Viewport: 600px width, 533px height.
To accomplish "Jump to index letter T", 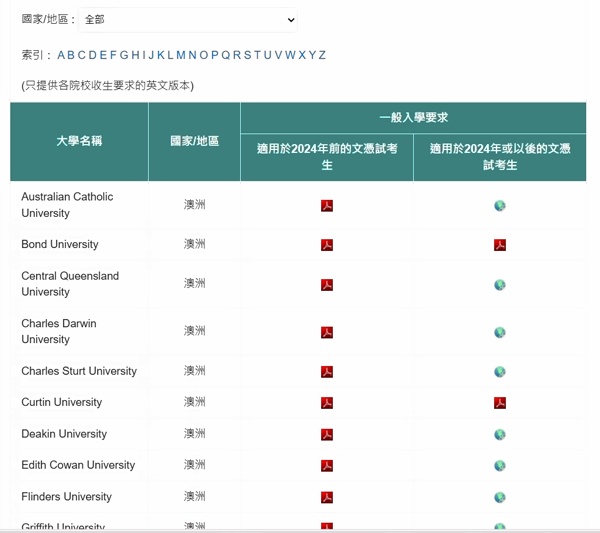I will 257,55.
